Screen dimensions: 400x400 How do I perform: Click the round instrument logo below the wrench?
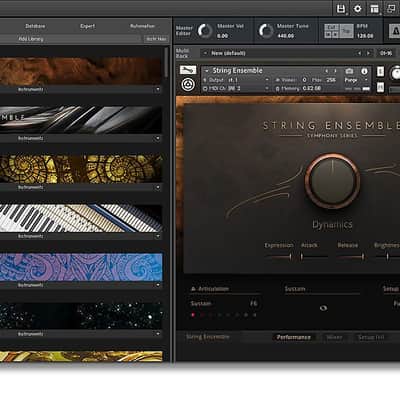188,85
